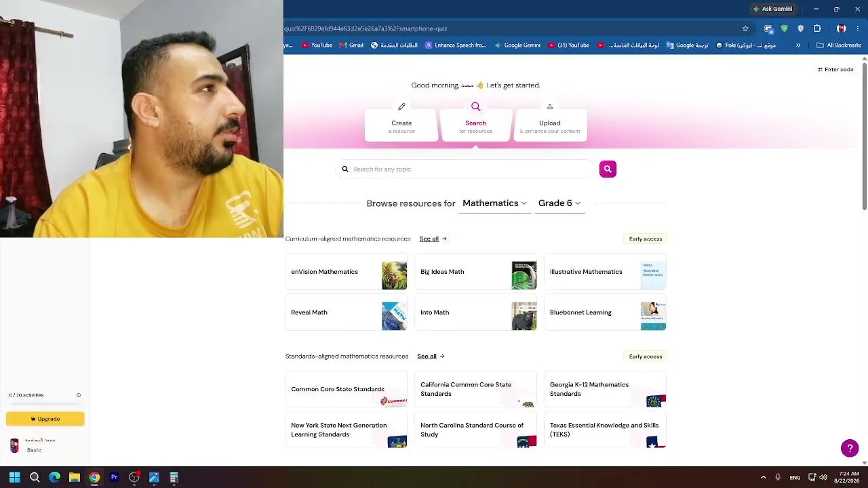Open the Chrome profile avatar
868x488 pixels.
[842, 28]
